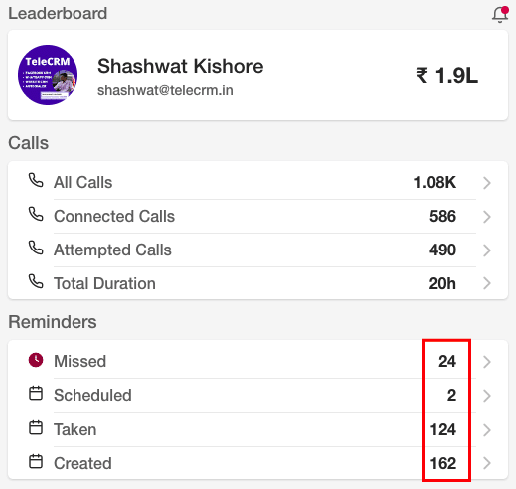Click the phone icon beside All Calls
The width and height of the screenshot is (516, 489).
[36, 180]
